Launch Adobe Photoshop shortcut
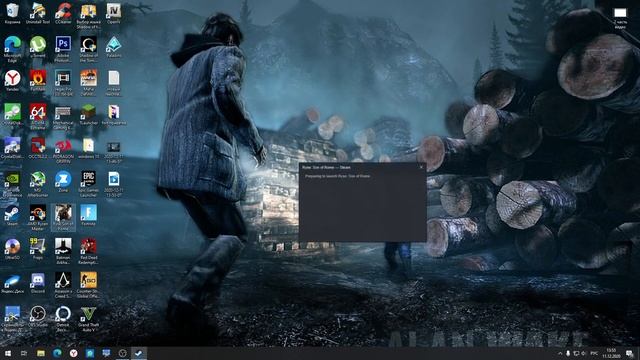The height and width of the screenshot is (360, 640). click(x=63, y=49)
